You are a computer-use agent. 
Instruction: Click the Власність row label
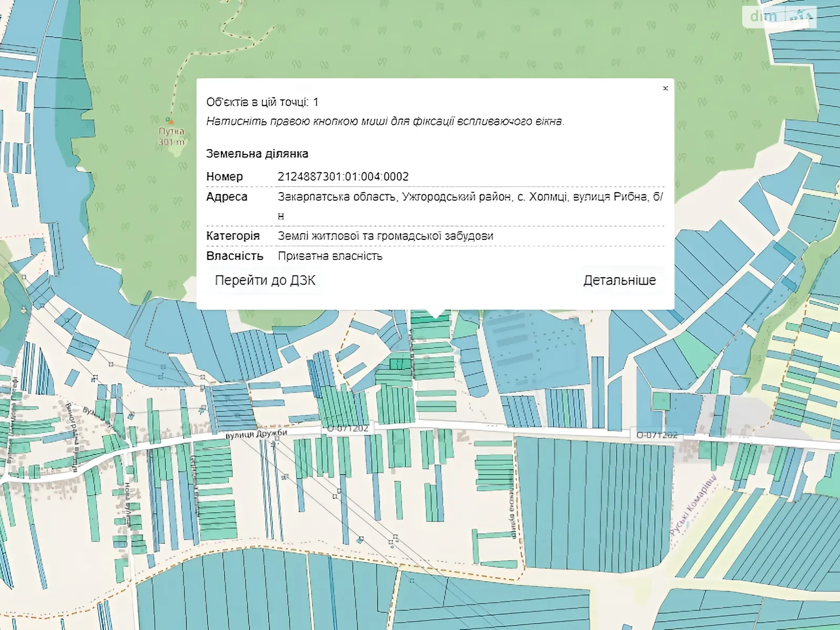[234, 256]
